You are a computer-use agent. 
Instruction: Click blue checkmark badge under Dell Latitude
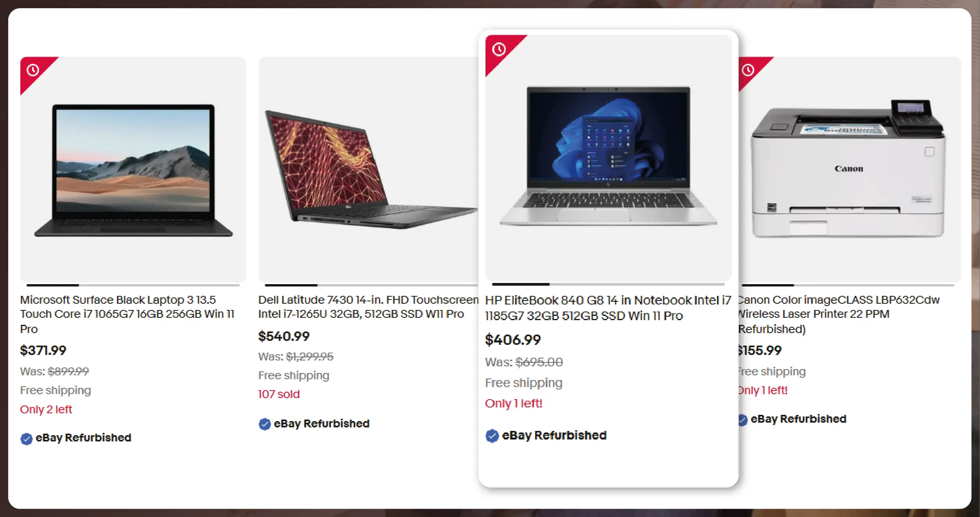(264, 424)
